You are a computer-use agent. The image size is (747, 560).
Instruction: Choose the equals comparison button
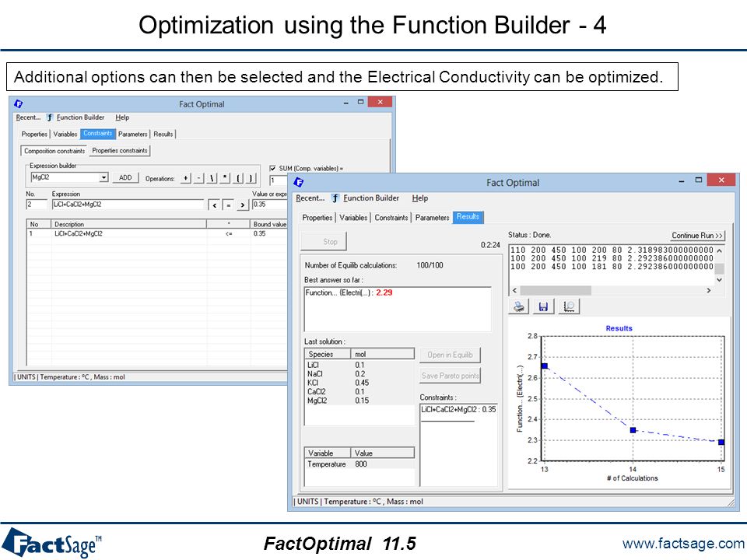coord(229,205)
